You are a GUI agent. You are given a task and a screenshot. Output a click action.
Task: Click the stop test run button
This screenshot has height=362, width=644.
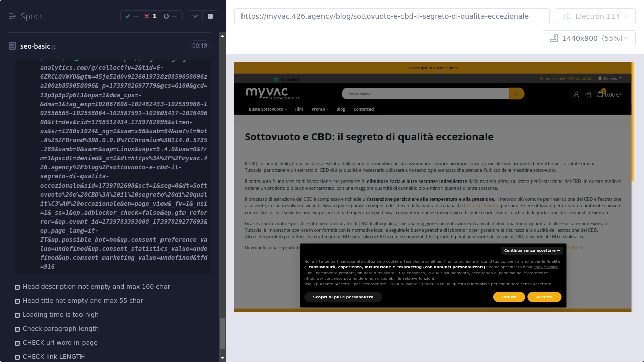(x=210, y=16)
